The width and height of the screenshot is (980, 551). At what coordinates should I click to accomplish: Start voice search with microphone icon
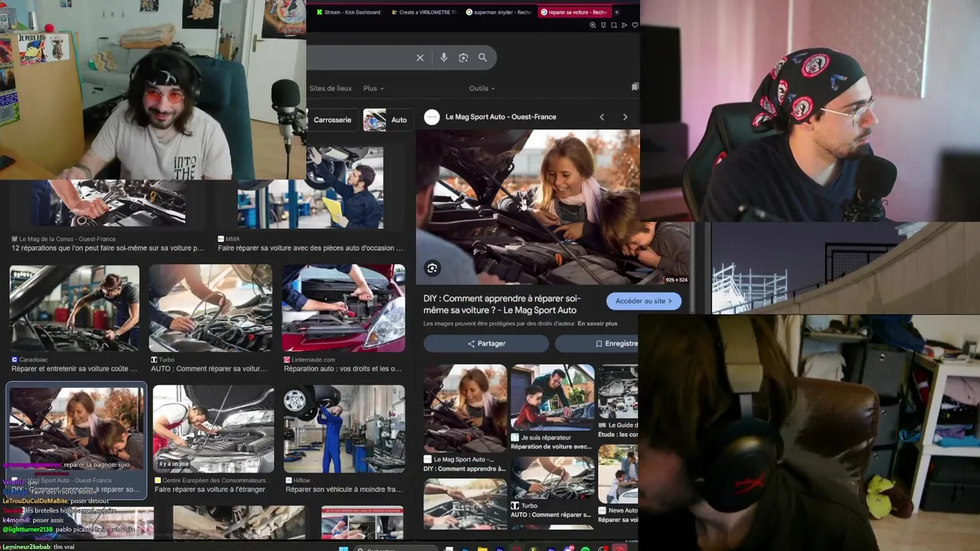coord(443,57)
